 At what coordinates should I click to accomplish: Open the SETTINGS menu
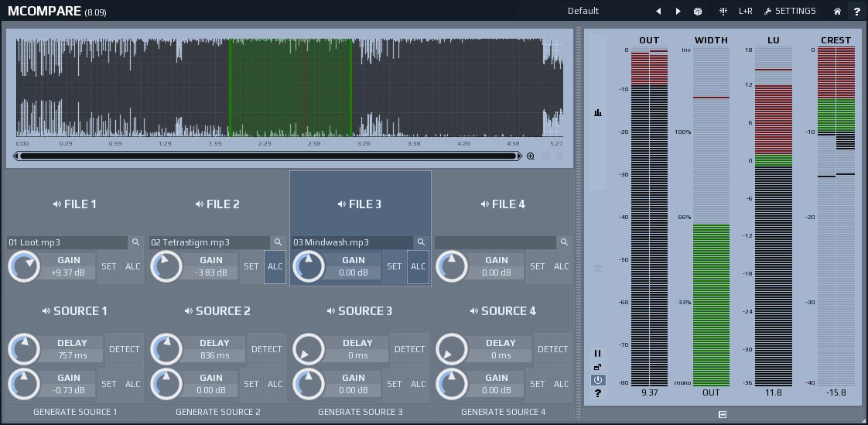point(790,12)
